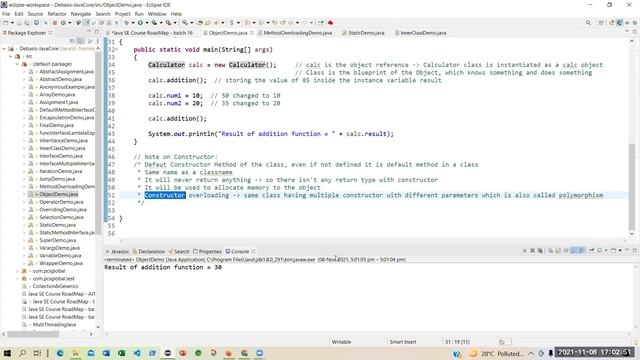Click the External Tools run icon

point(168,23)
